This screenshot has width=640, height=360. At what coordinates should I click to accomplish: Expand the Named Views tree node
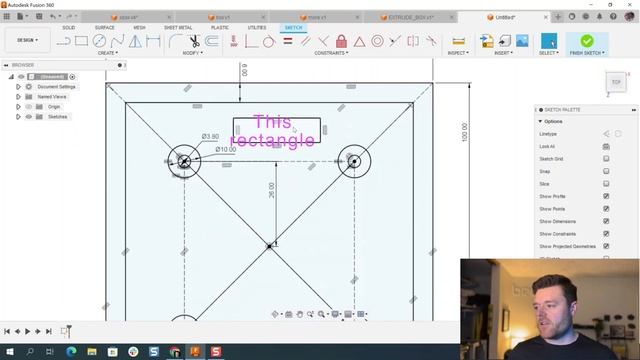(x=18, y=97)
